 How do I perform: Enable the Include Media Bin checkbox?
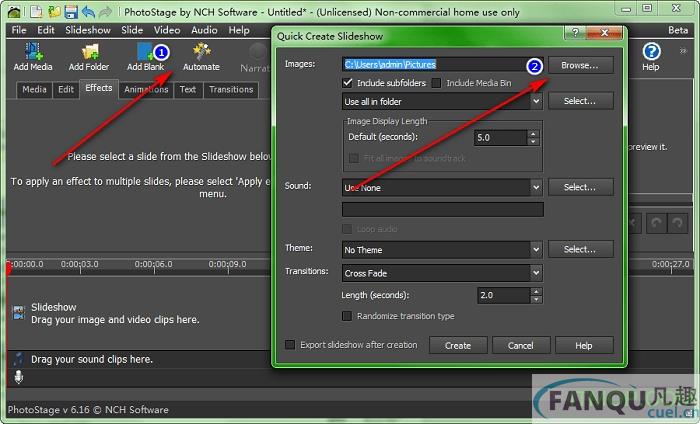click(x=436, y=83)
